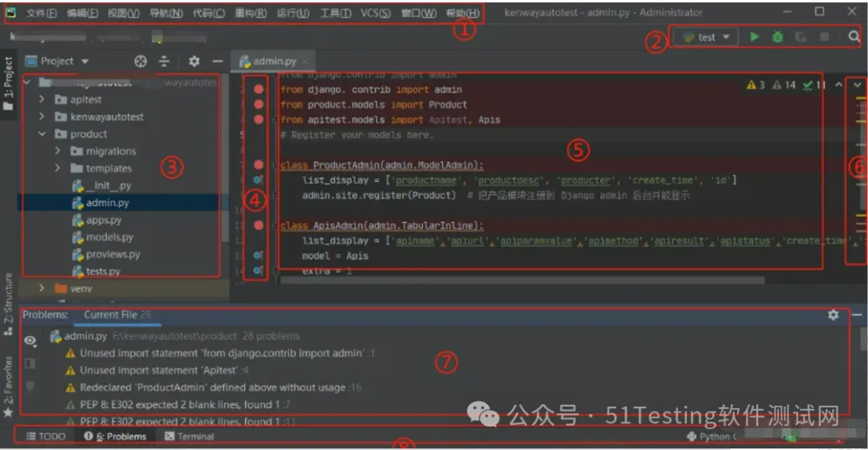868x450 pixels.
Task: Open the 文件(F) menu
Action: point(42,13)
